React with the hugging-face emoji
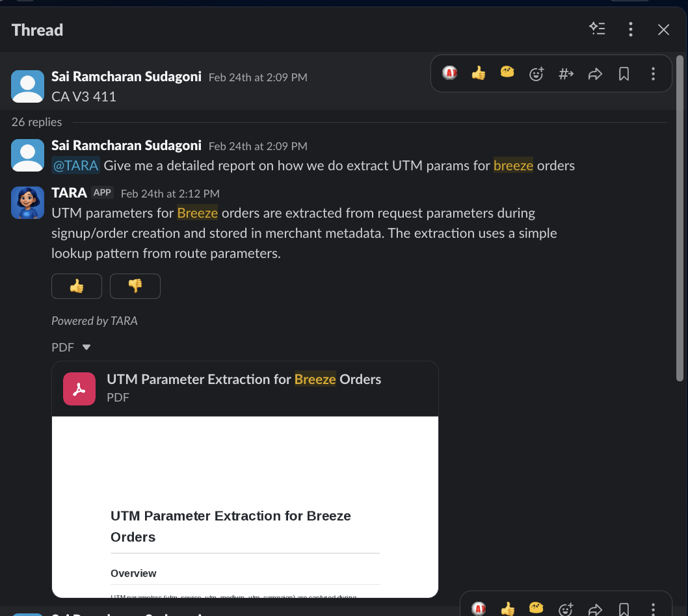 pyautogui.click(x=507, y=73)
